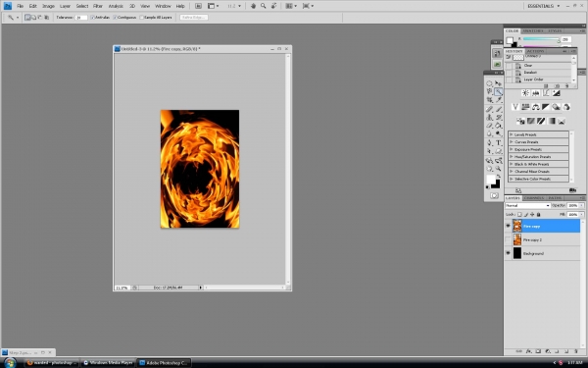Hide the Background layer
Screen dimensions: 588x368
(508, 253)
